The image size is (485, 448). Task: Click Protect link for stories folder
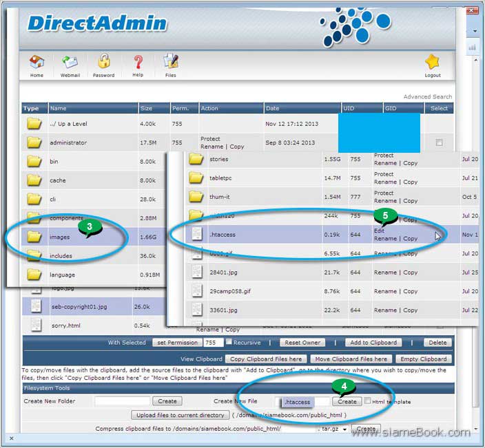click(x=384, y=155)
